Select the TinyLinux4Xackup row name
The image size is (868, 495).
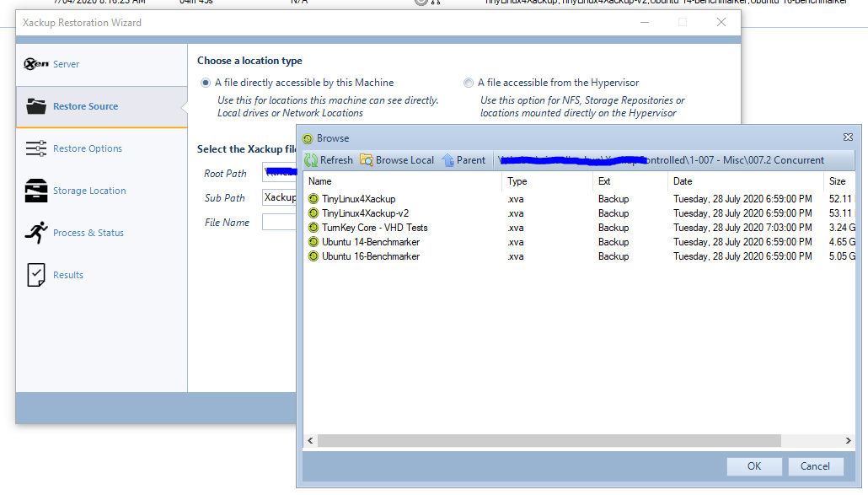click(359, 199)
